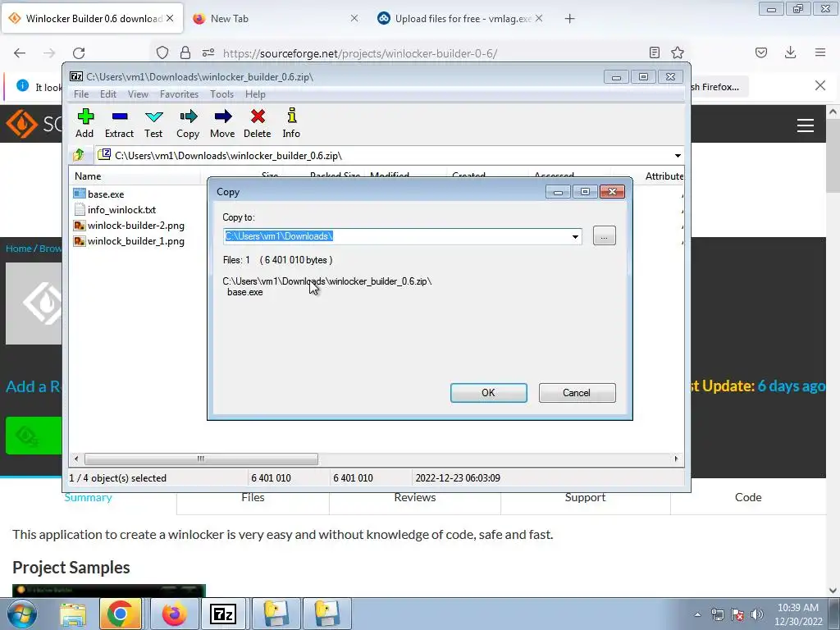This screenshot has width=840, height=630.
Task: Toggle Firefox reader view
Action: point(654,52)
